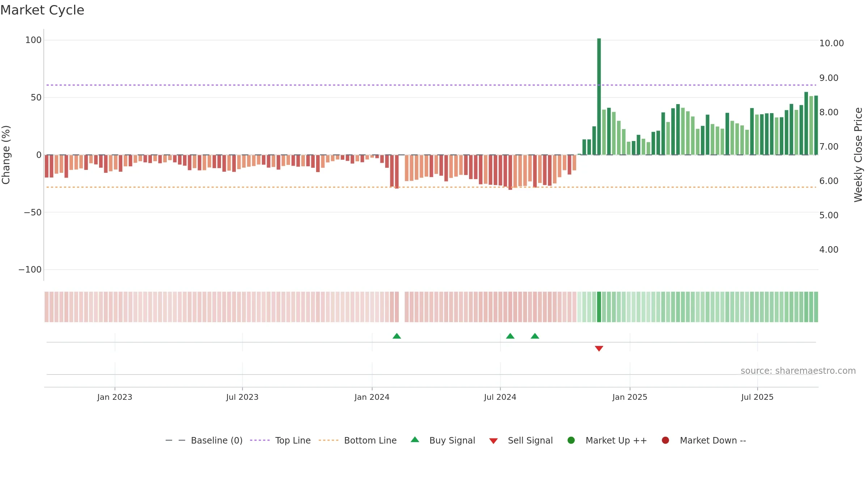This screenshot has width=868, height=488.
Task: Toggle the Market Up ++ legend entry
Action: (607, 440)
